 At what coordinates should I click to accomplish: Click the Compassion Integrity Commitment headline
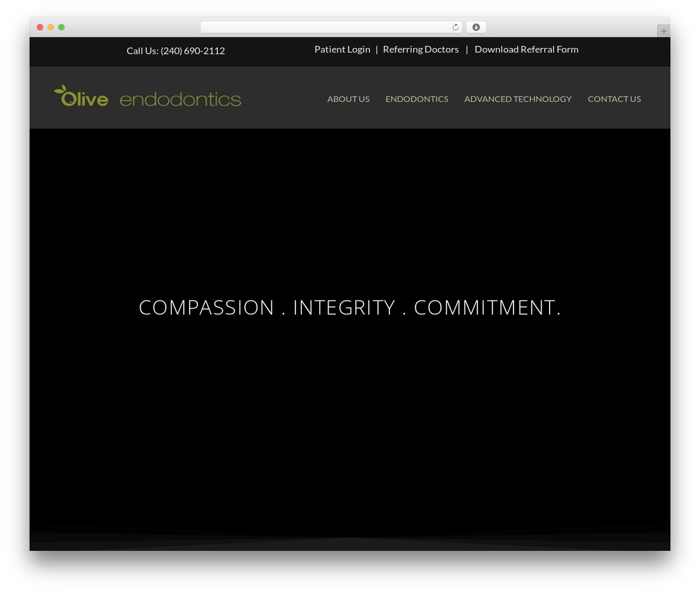point(350,307)
